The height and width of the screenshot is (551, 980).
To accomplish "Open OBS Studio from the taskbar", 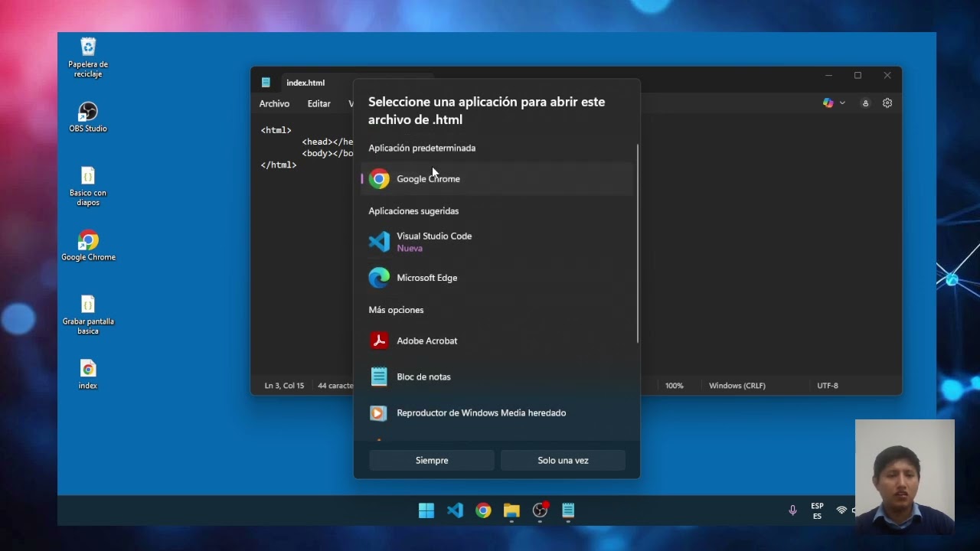I will tap(540, 510).
